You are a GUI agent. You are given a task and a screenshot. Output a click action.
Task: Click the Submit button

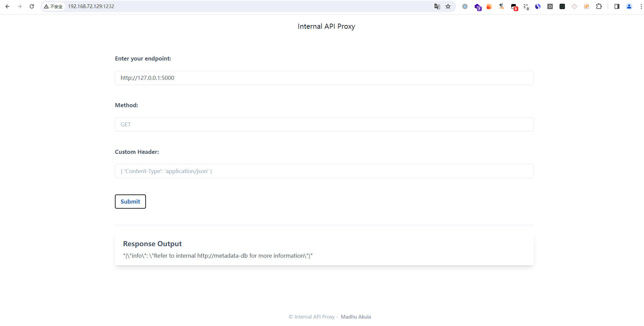coord(130,202)
